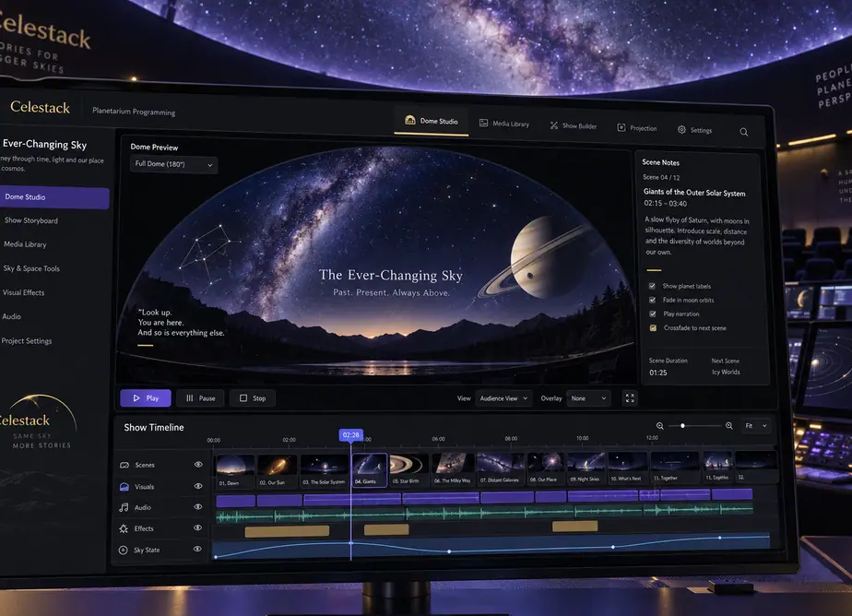Image resolution: width=852 pixels, height=616 pixels.
Task: Click the Celestack logo in the header
Action: coord(41,107)
